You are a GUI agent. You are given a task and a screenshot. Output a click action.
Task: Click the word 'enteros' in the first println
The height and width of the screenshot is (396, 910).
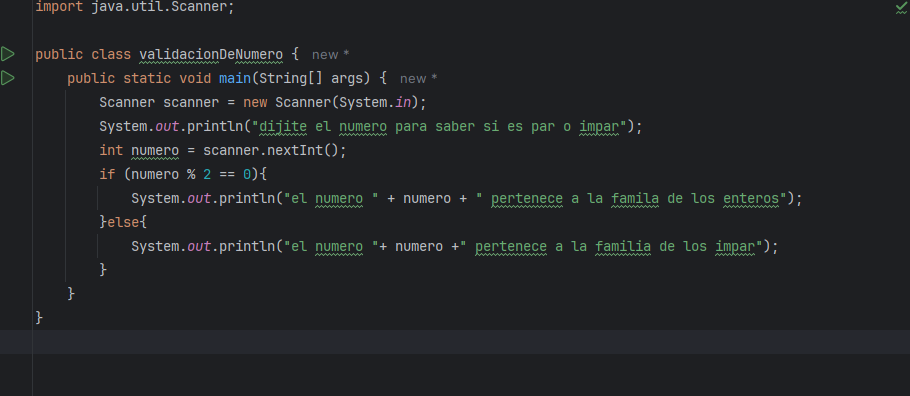pos(751,199)
